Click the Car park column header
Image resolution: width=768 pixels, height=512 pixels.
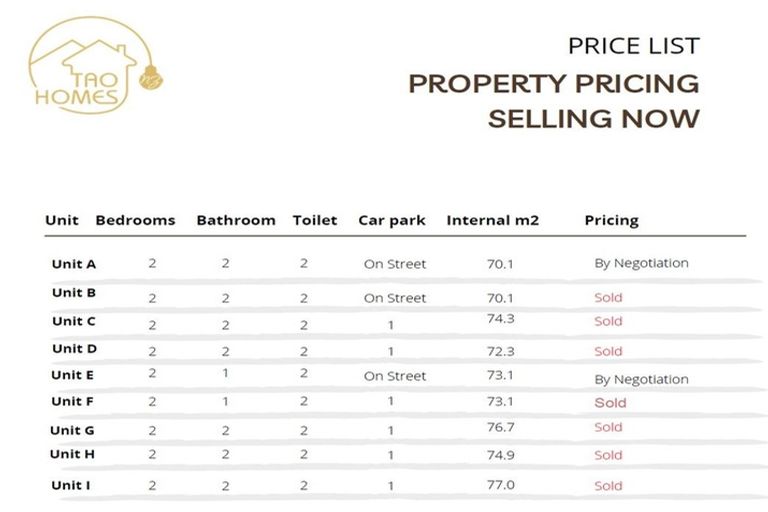(392, 220)
